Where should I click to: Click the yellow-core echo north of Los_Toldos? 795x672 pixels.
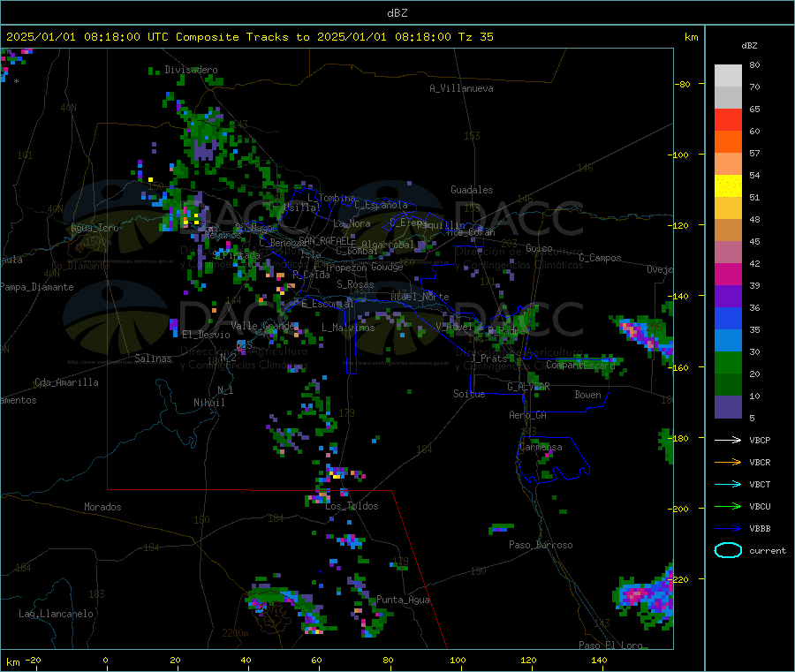coord(337,474)
